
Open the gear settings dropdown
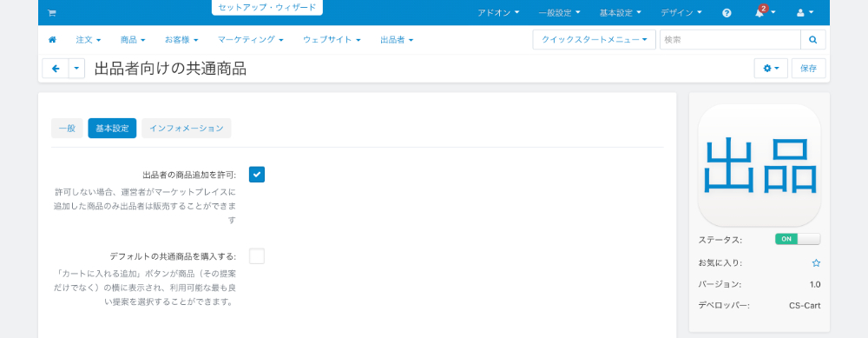[x=771, y=68]
